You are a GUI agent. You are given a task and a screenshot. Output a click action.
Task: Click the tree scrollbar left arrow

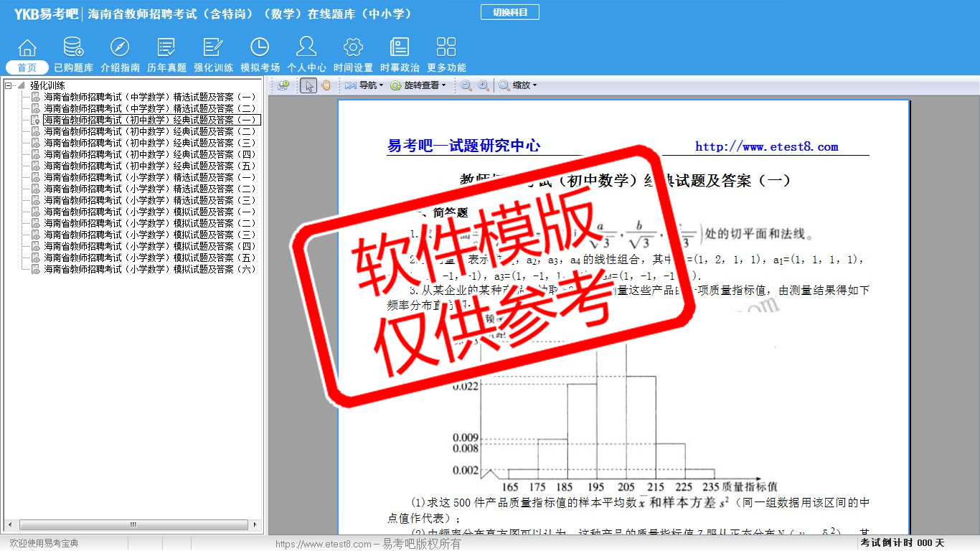10,525
